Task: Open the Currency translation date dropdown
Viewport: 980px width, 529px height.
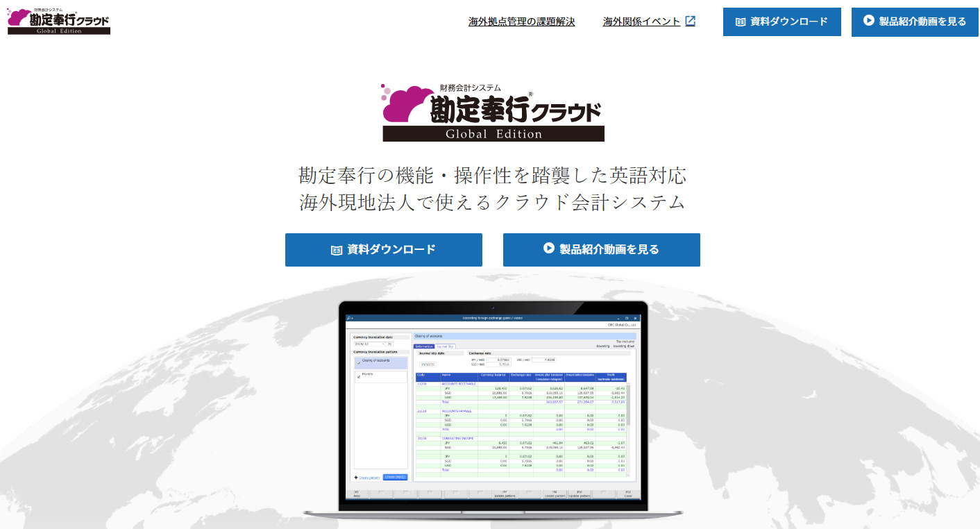Action: click(x=382, y=344)
